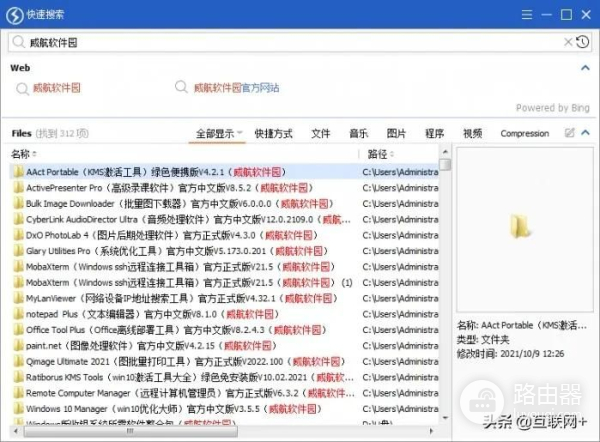Open web search for 威航软件园

point(57,88)
